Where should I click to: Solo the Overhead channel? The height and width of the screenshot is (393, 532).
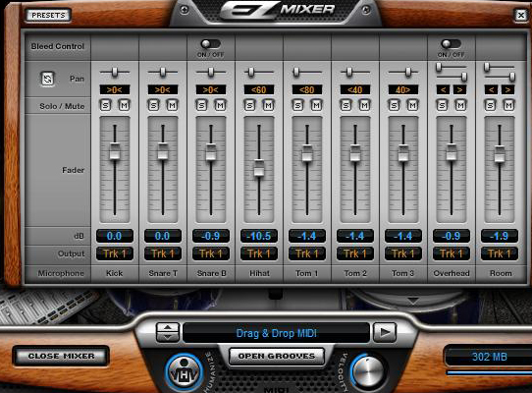tap(442, 106)
